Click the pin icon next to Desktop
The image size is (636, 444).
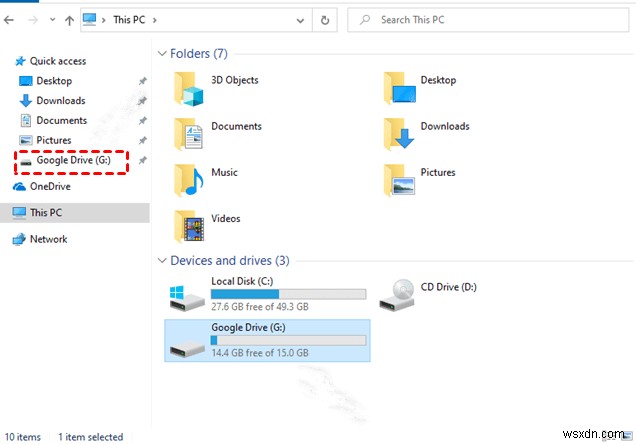pyautogui.click(x=142, y=81)
